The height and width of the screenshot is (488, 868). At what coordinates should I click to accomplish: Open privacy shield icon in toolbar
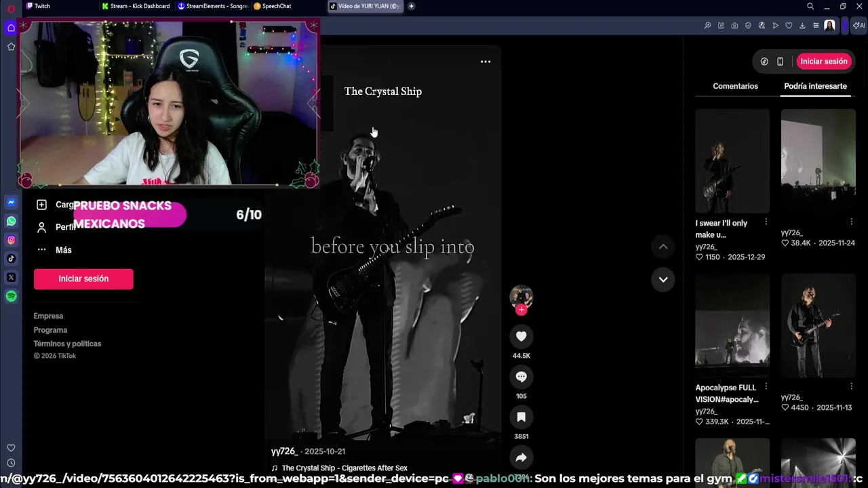coord(748,26)
